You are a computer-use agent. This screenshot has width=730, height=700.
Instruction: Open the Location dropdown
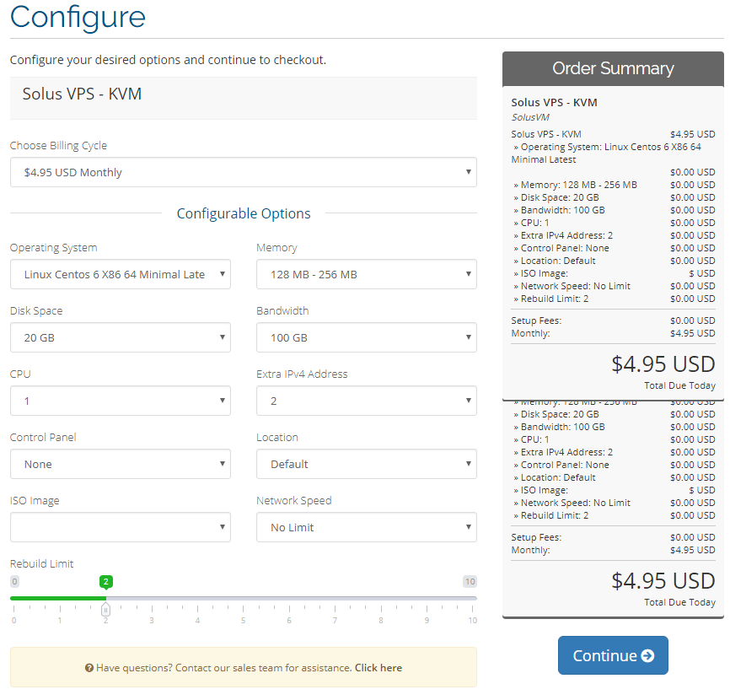point(366,464)
